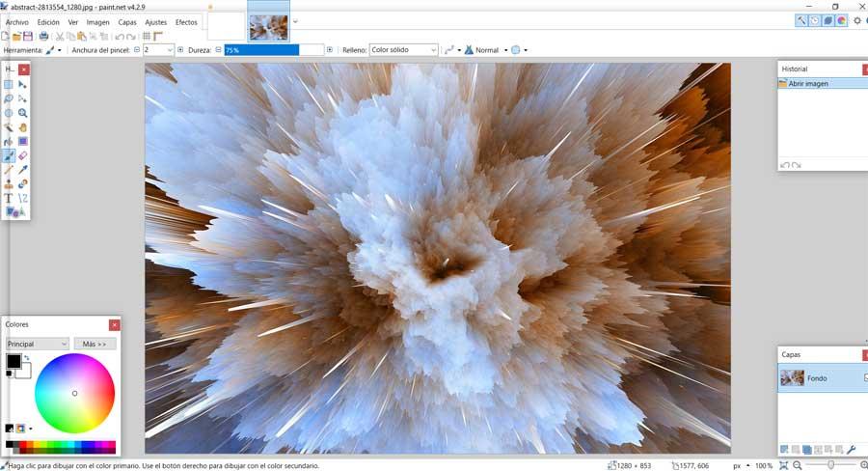
Task: Choose the Lasso Select tool
Action: click(x=9, y=98)
